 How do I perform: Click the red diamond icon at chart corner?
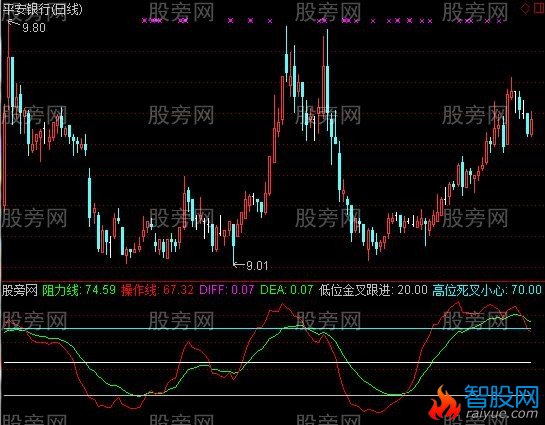[525, 9]
